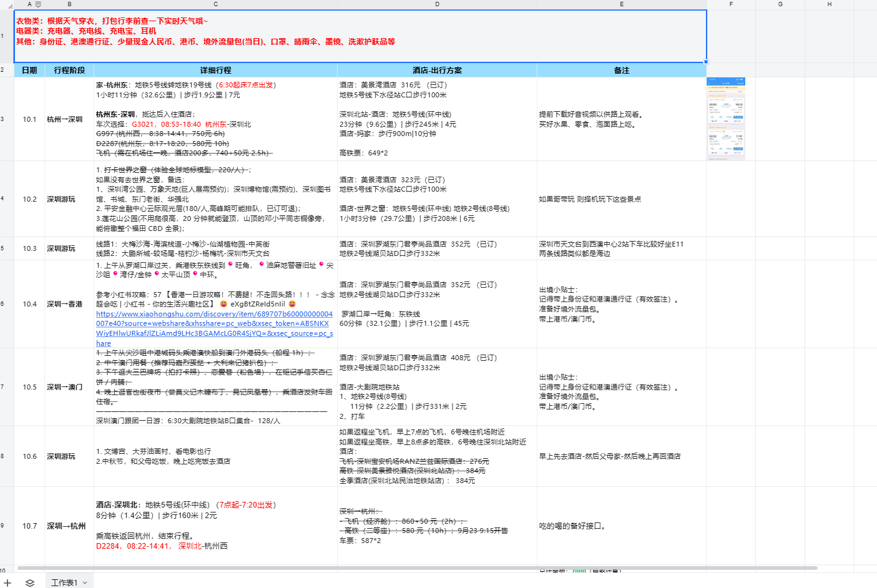Open the 工作表1 sheet tab dropdown arrow
Viewport: 877px width, 588px height.
pyautogui.click(x=85, y=582)
